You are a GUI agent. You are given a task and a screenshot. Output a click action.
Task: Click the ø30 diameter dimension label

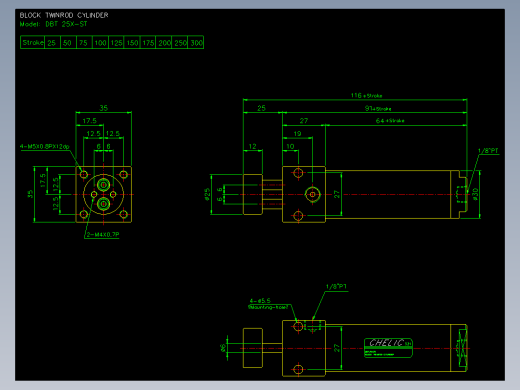475,194
